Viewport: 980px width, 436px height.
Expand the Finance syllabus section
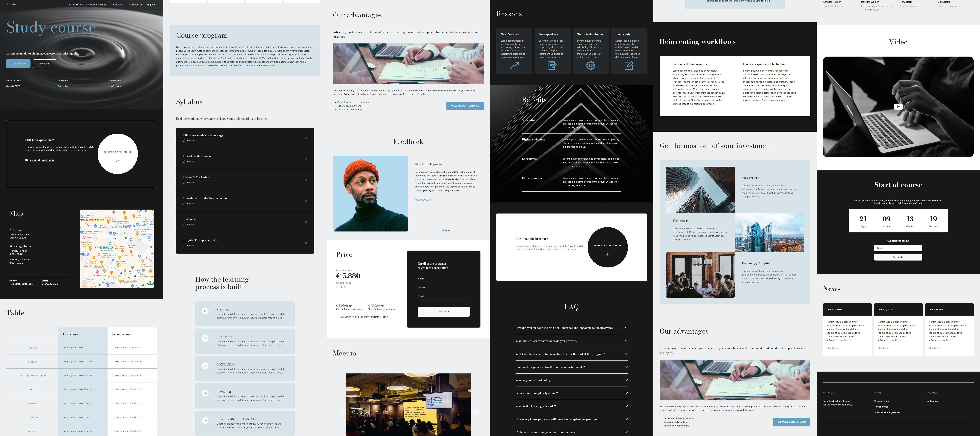coord(305,222)
